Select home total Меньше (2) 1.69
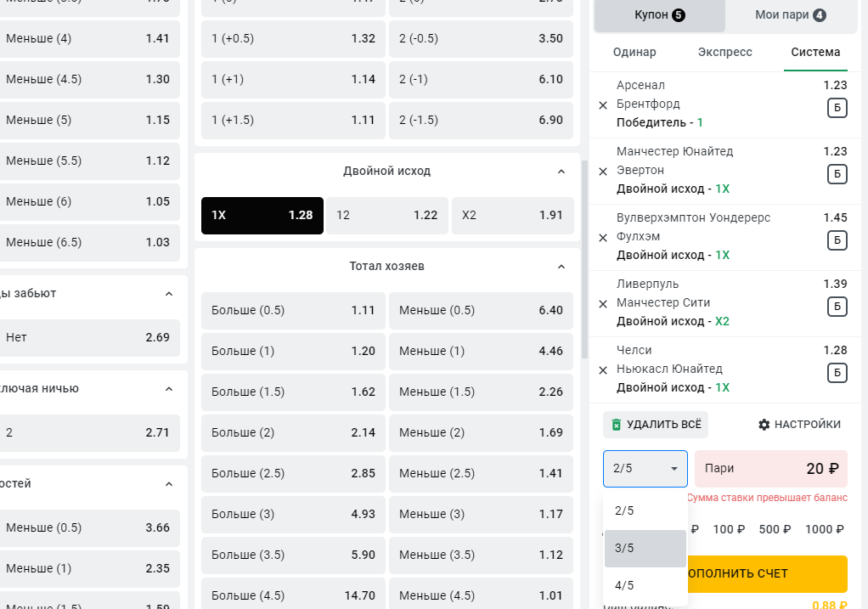The width and height of the screenshot is (868, 609). [481, 433]
